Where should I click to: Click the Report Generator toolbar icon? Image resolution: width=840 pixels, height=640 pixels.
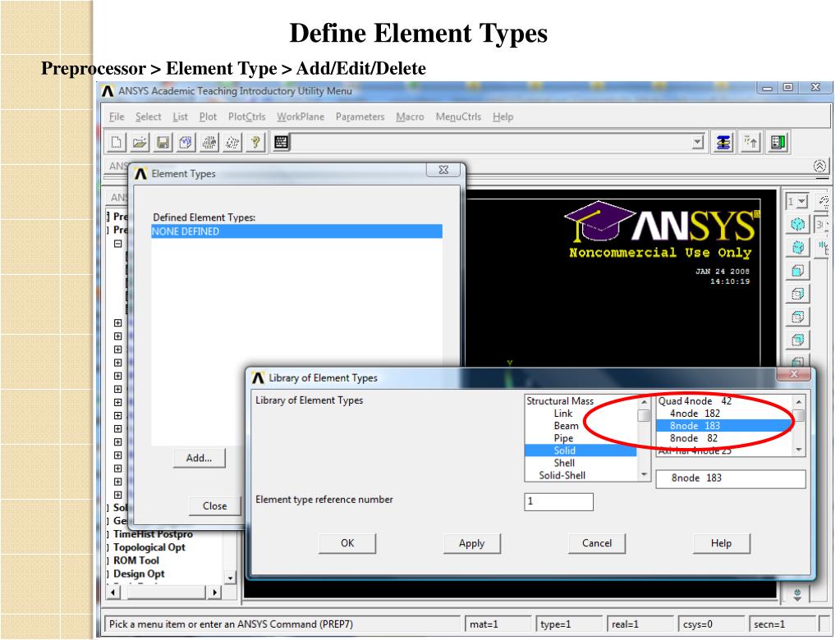pyautogui.click(x=232, y=142)
